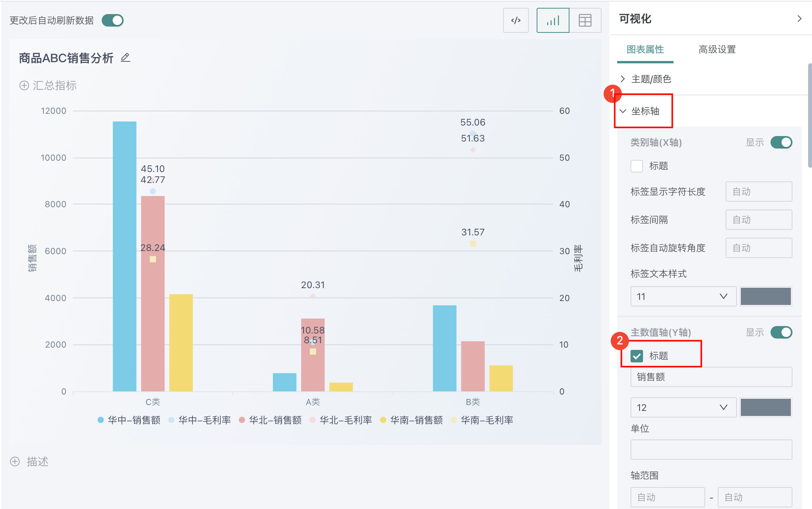
Task: Switch to bar chart view icon
Action: click(x=553, y=20)
